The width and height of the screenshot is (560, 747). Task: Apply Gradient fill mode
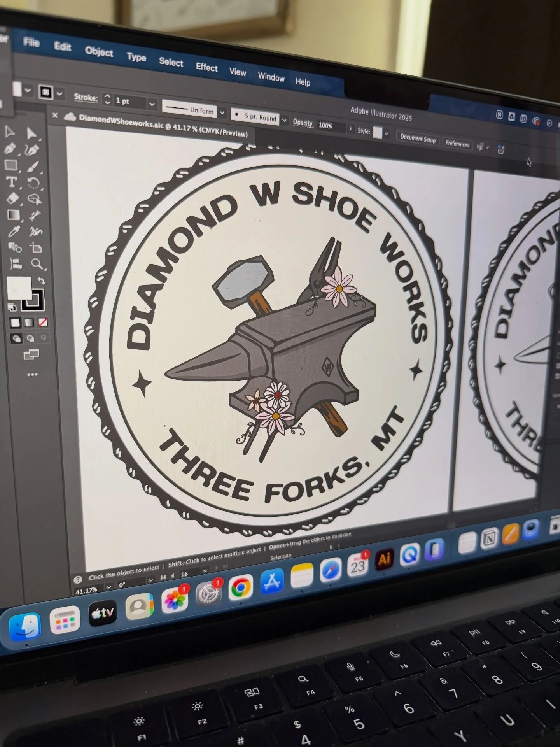pyautogui.click(x=29, y=323)
